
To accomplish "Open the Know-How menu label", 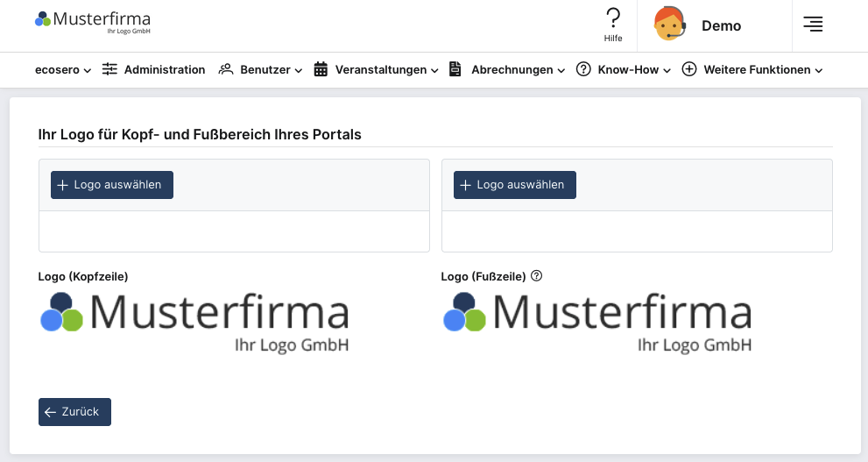I will tap(628, 70).
